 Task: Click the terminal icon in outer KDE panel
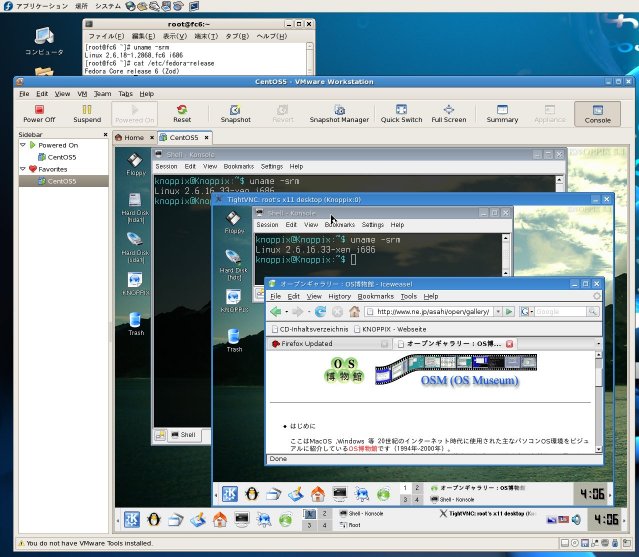click(242, 520)
